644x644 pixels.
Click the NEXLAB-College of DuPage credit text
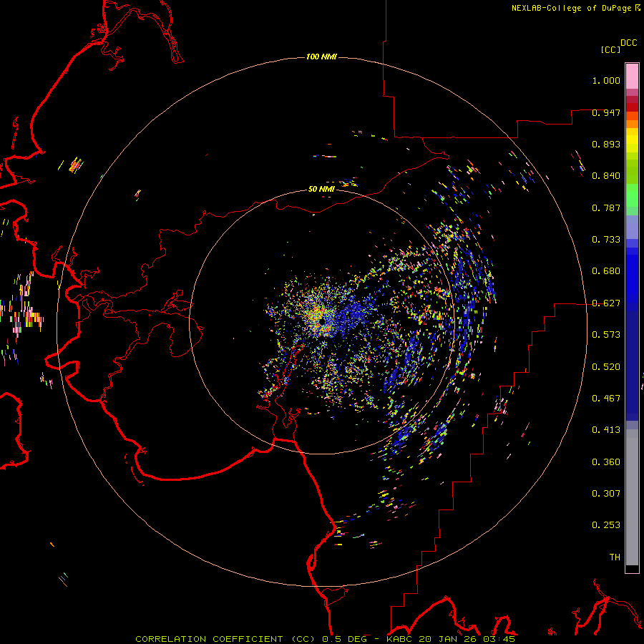click(x=572, y=8)
